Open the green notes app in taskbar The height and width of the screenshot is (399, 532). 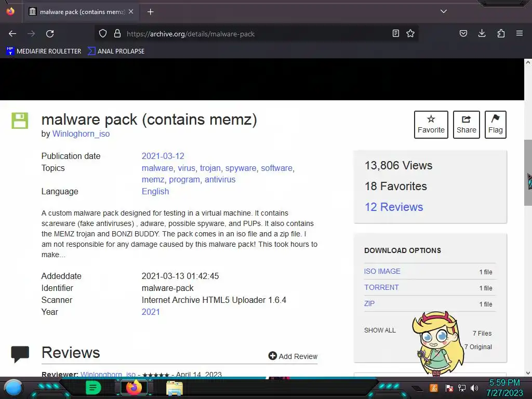(x=94, y=388)
